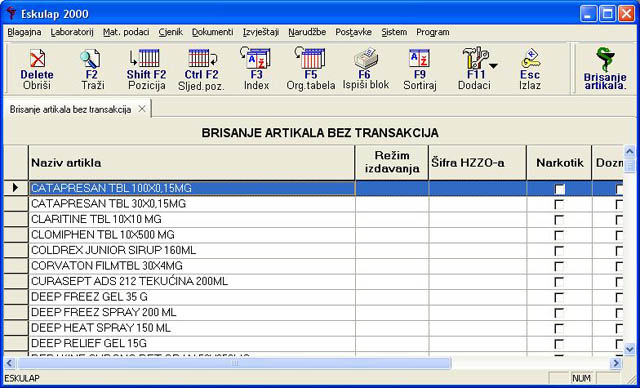Toggle Narkotik checkbox for CATAPRESAN TBL 30X0,15MG
640x388 pixels.
(x=559, y=204)
